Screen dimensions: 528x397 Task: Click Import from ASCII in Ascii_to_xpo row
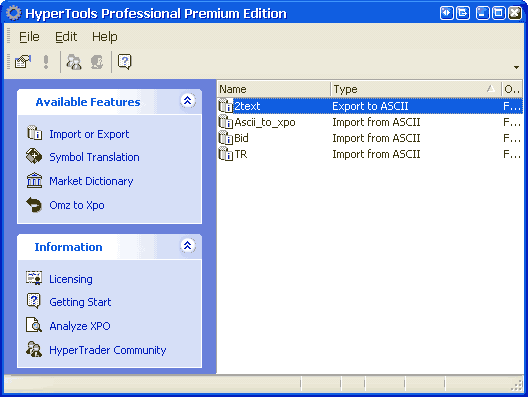point(376,122)
